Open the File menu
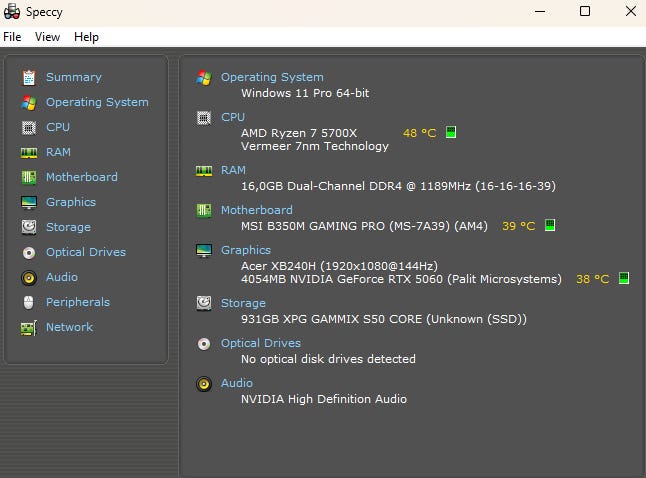Viewport: 646px width, 478px height. coord(12,37)
